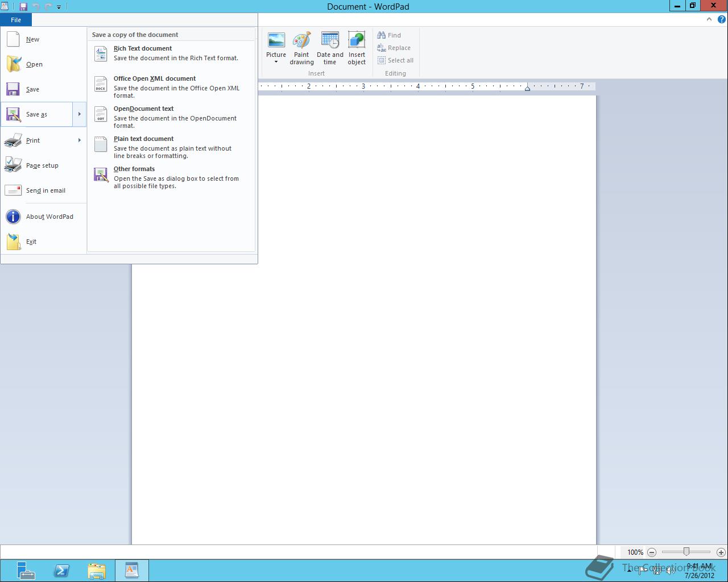Choose New in the File menu
Viewport: 728px width, 582px height.
click(44, 39)
